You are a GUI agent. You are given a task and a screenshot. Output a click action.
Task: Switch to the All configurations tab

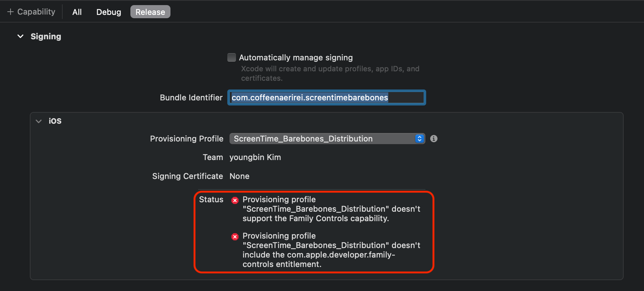click(77, 12)
